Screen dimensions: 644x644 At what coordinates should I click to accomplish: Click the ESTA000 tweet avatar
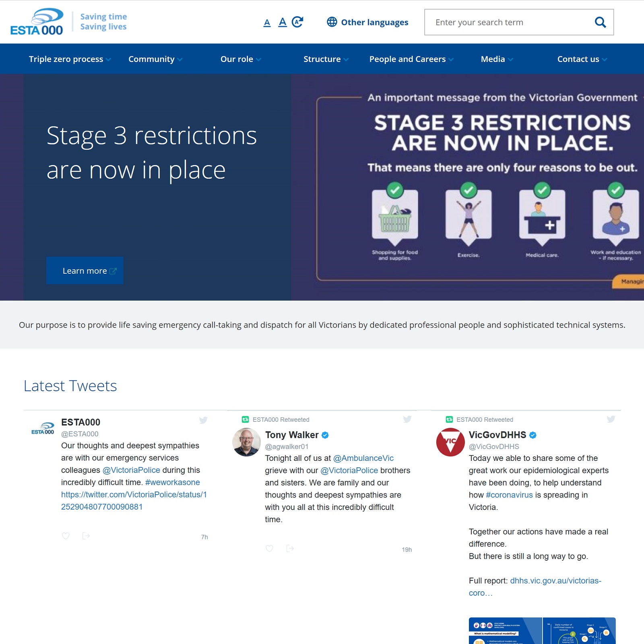click(x=43, y=428)
